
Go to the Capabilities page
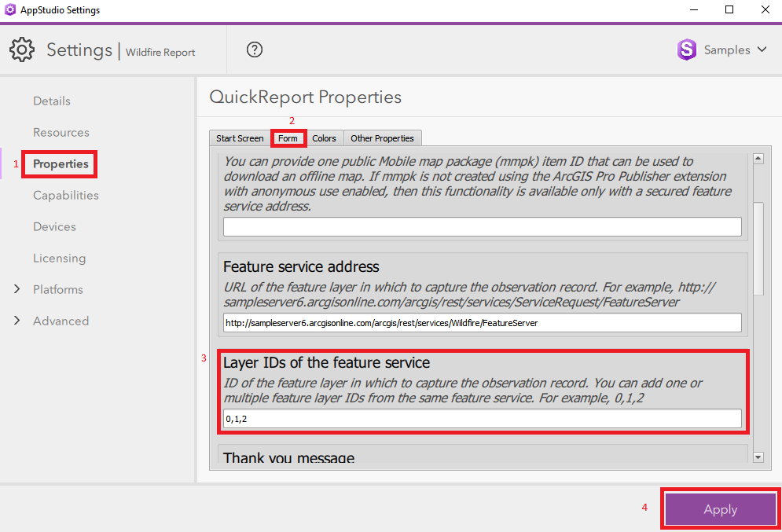[x=66, y=195]
